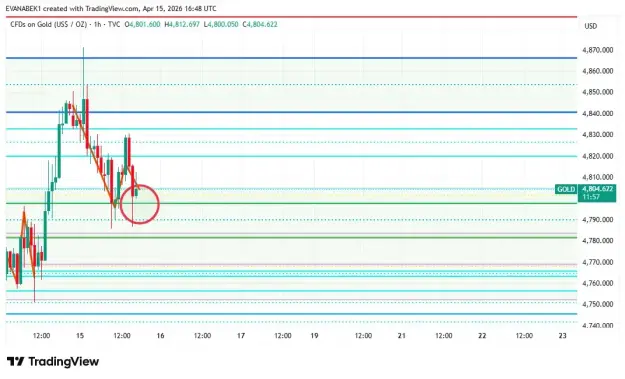Click the CFDs on Gold symbol title

[48, 24]
